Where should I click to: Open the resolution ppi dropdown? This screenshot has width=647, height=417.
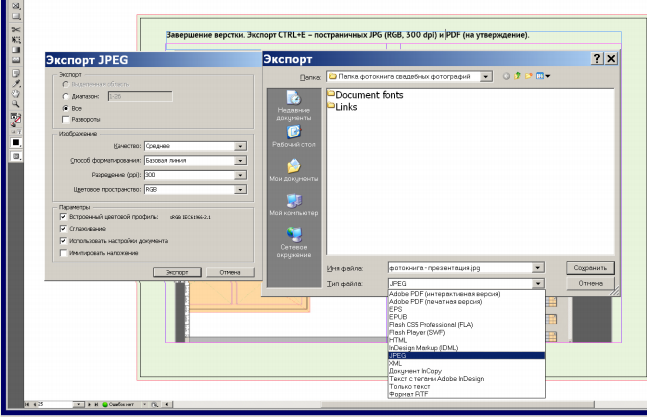click(x=240, y=175)
